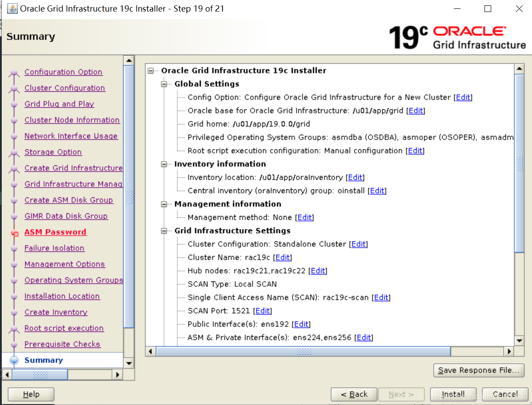The width and height of the screenshot is (532, 405).
Task: Go to Network Interface Usage step
Action: coord(71,136)
